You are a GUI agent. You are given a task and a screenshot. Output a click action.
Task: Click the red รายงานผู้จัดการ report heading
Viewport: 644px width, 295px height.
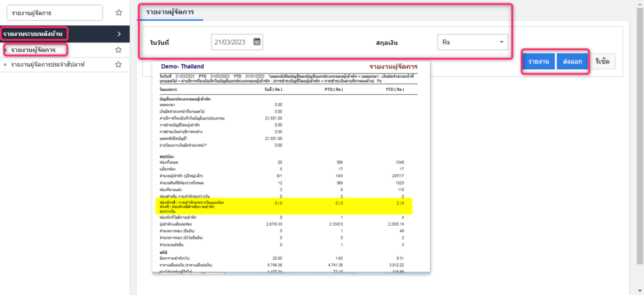tap(393, 67)
